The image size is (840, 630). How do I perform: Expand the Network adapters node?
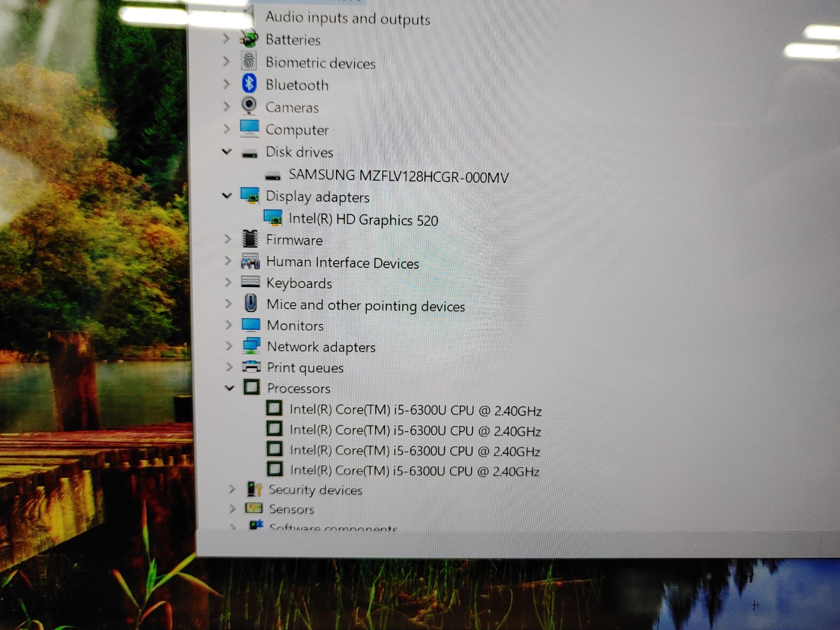pyautogui.click(x=229, y=345)
